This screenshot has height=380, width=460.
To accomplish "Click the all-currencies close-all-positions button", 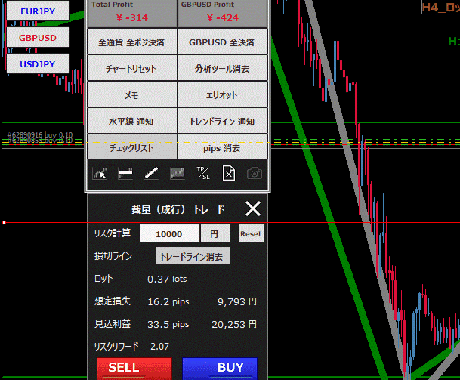I will click(x=132, y=42).
